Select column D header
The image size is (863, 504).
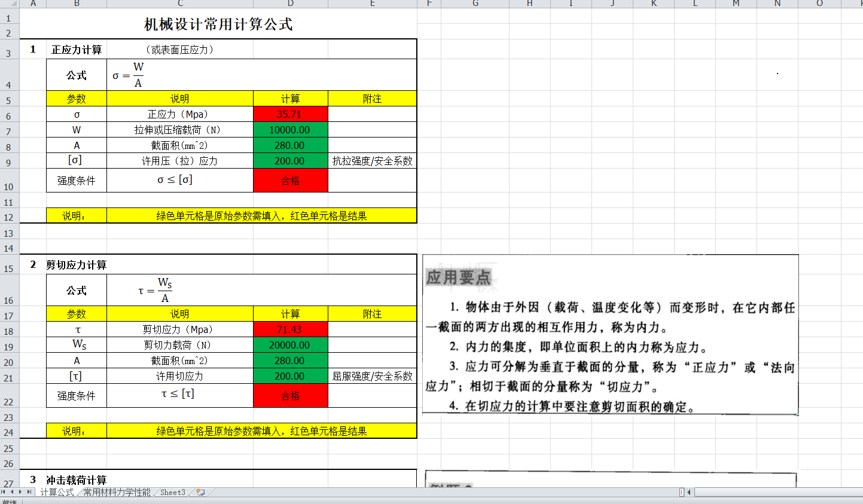(290, 4)
